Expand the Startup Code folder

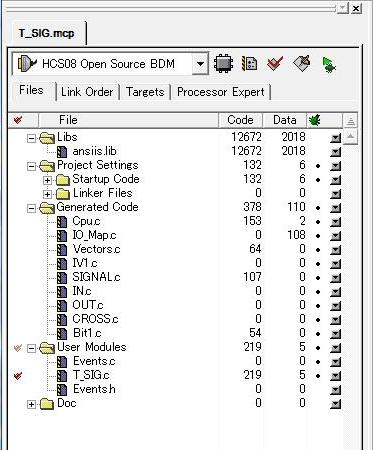[x=47, y=180]
